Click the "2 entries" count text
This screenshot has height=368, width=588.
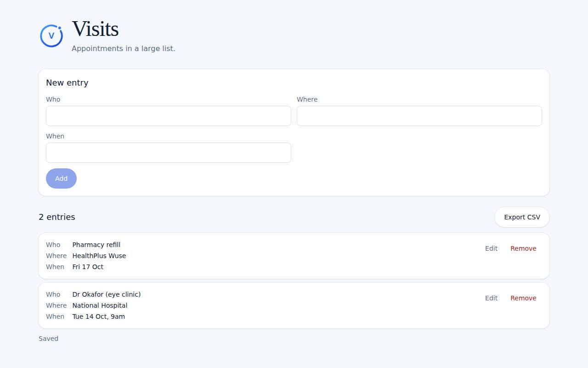coord(57,217)
